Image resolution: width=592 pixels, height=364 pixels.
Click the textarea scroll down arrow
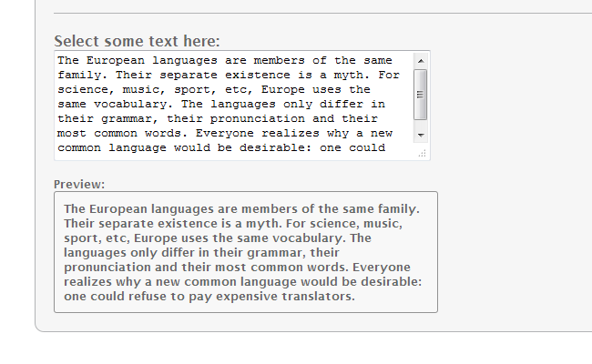coord(420,135)
